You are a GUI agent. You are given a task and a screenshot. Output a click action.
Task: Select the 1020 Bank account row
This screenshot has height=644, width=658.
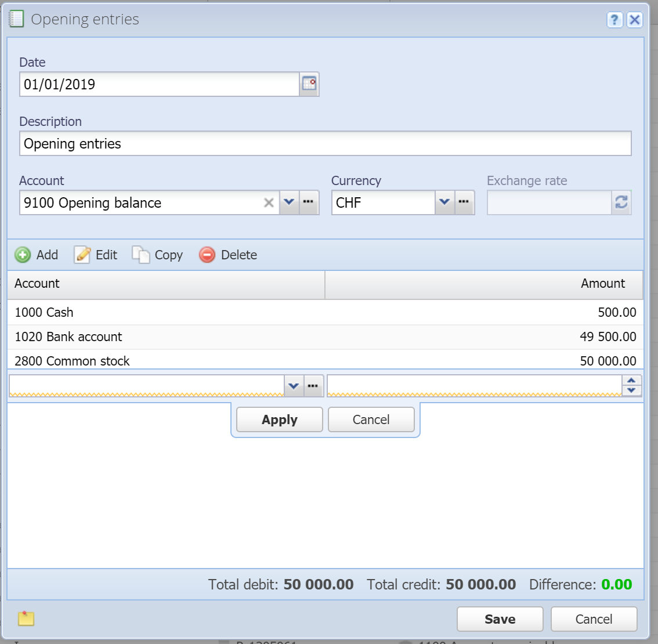pyautogui.click(x=325, y=337)
